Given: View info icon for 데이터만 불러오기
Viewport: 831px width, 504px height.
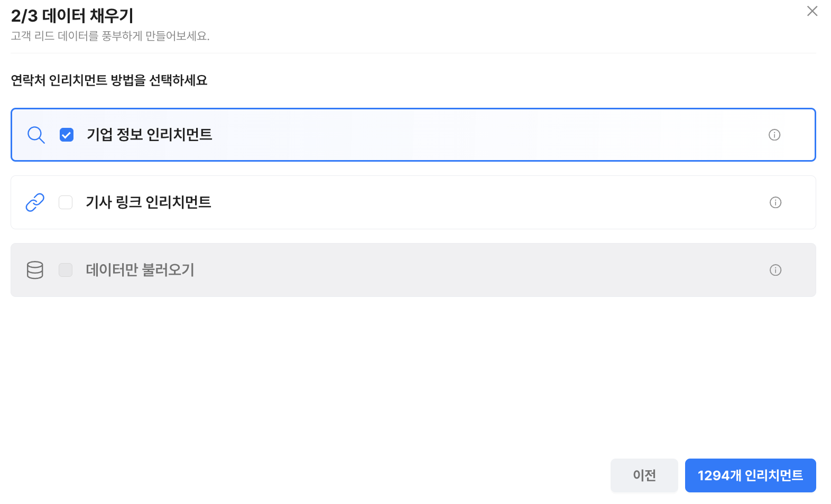Looking at the screenshot, I should 775,270.
